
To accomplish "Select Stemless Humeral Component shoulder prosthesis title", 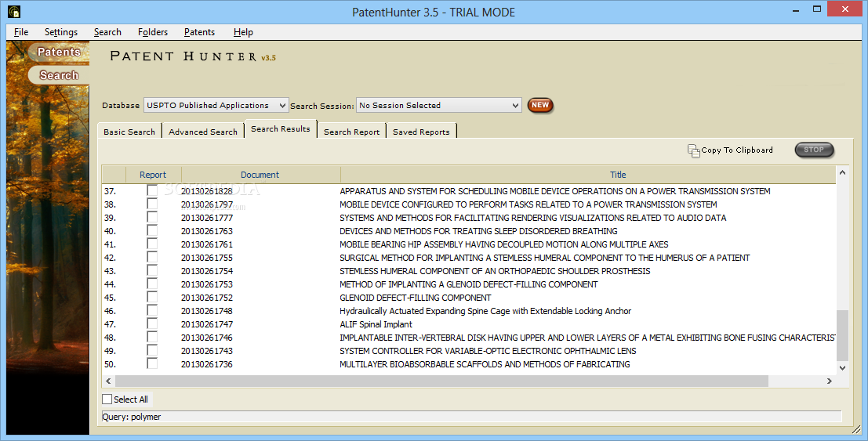I will pyautogui.click(x=495, y=270).
